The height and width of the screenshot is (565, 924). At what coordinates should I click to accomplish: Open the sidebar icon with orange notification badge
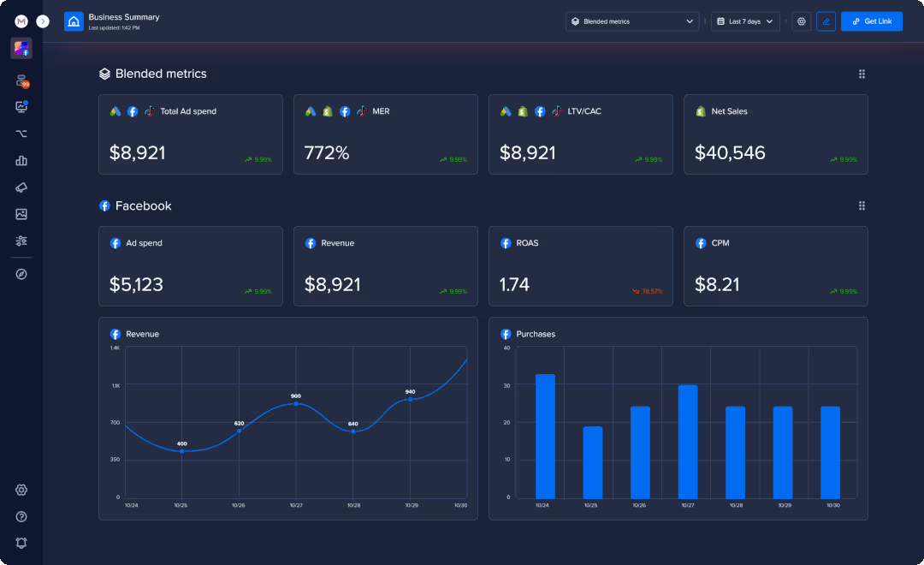tap(21, 80)
